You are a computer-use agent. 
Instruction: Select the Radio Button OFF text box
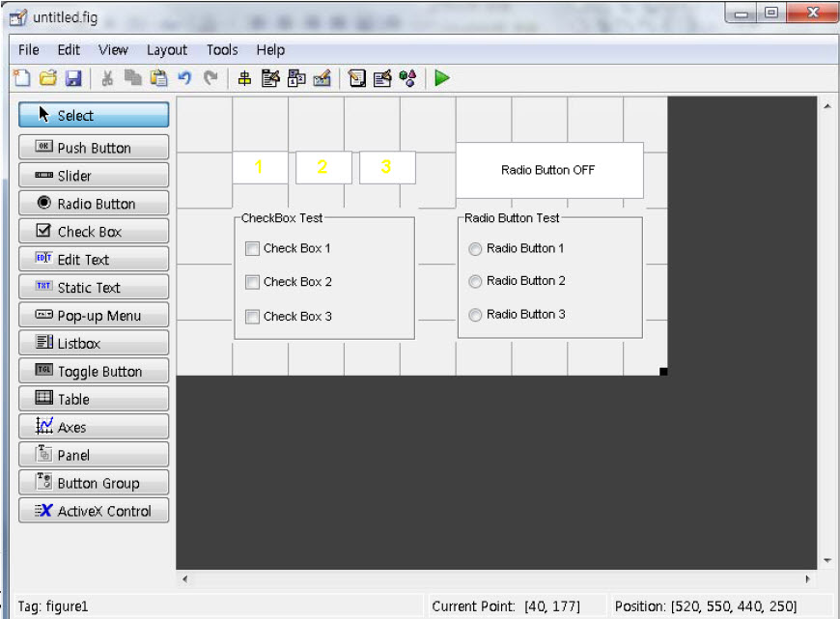tap(549, 170)
